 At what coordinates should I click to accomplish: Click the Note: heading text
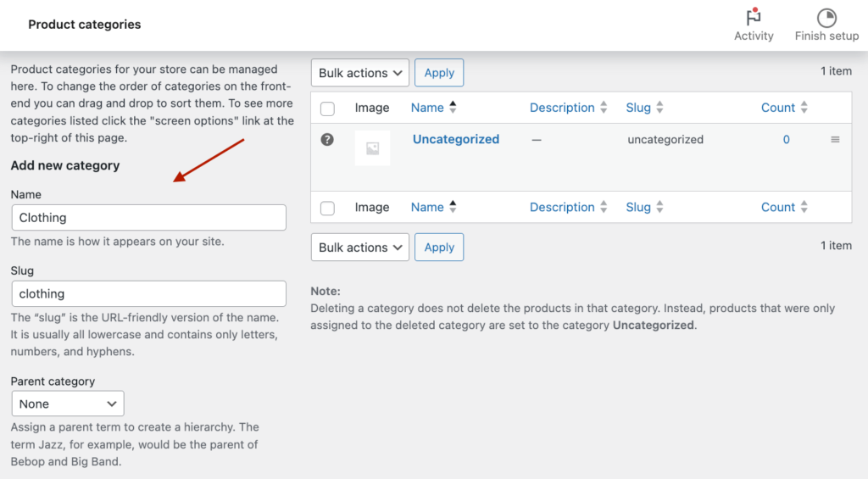pyautogui.click(x=325, y=291)
